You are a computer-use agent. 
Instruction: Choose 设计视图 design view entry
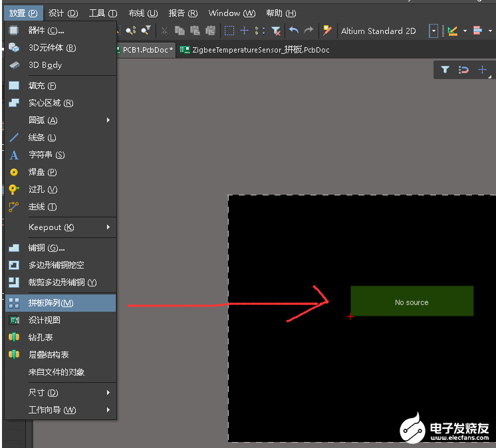(x=61, y=320)
